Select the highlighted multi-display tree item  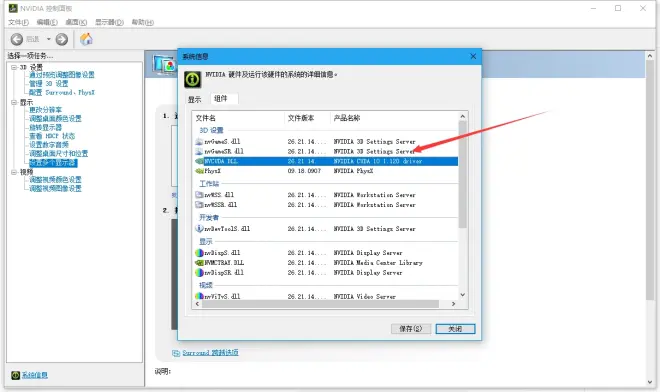tap(53, 163)
